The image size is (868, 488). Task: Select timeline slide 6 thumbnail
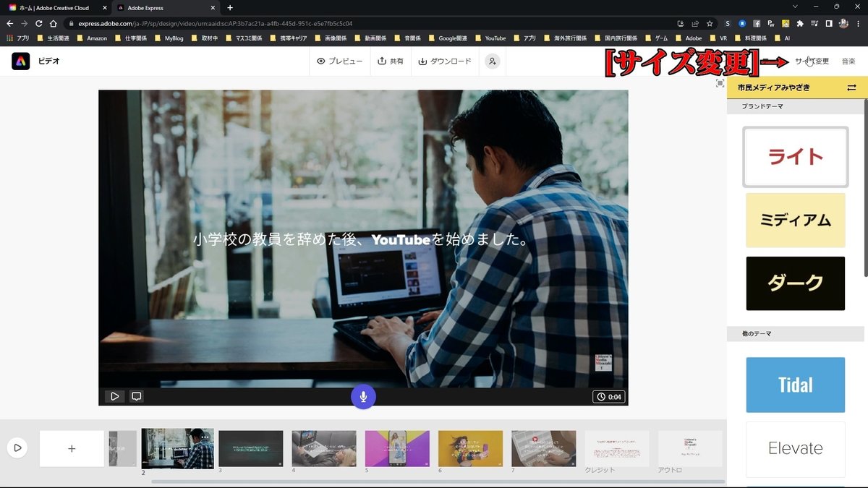470,448
